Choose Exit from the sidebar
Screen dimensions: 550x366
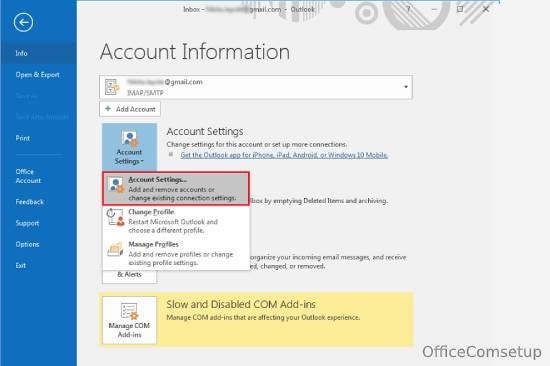click(x=39, y=266)
